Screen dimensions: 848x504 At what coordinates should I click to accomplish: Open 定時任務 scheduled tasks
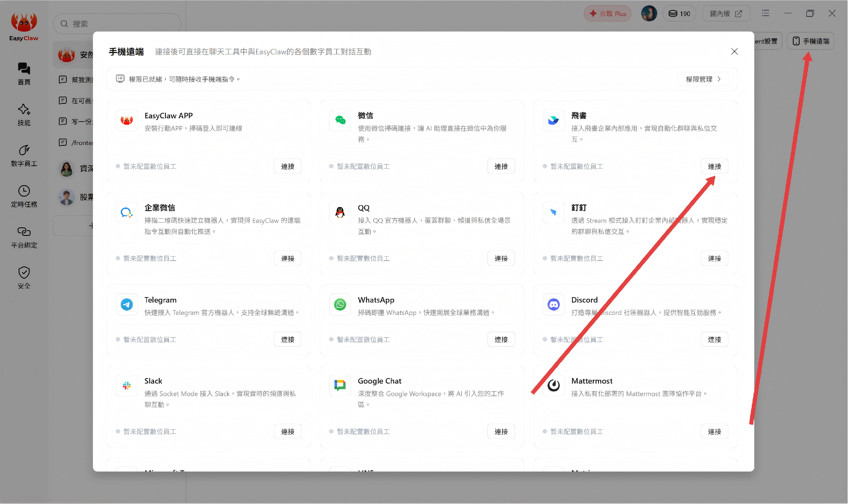24,196
